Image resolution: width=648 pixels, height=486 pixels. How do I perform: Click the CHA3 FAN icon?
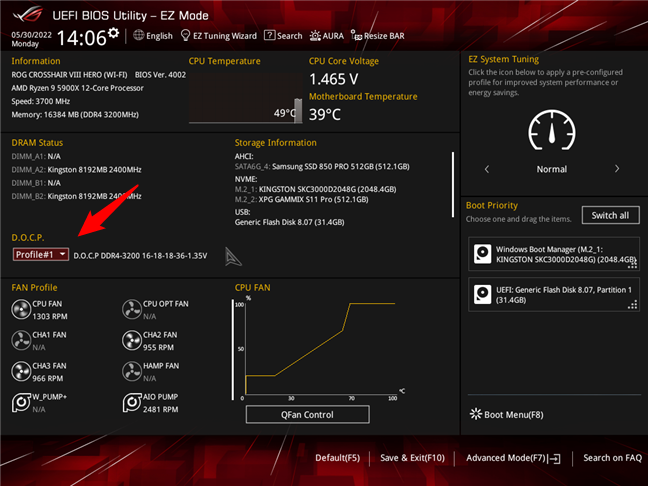(x=21, y=372)
